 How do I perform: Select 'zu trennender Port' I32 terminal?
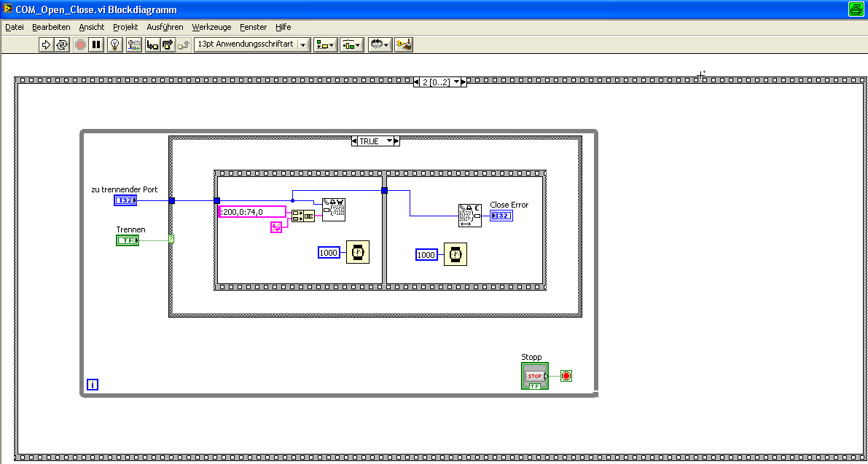pos(125,200)
